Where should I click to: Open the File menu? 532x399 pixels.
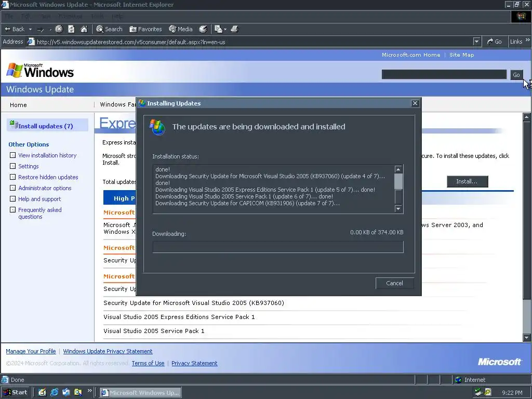(9, 16)
